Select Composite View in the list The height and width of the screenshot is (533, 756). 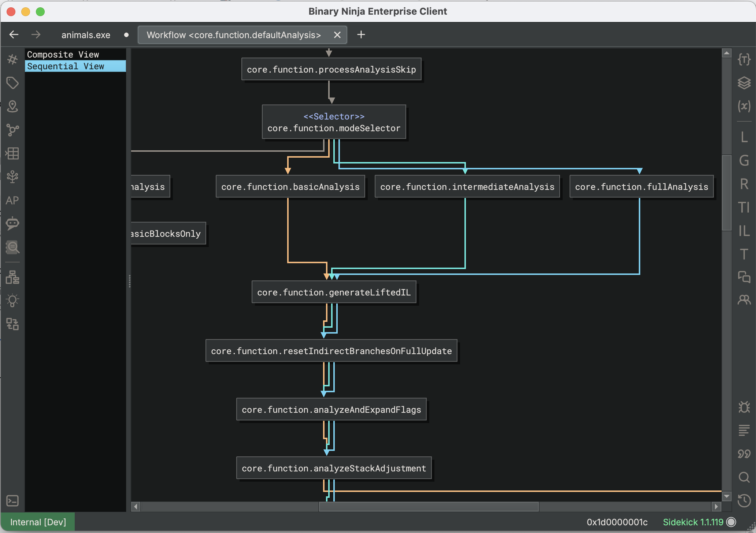click(75, 54)
